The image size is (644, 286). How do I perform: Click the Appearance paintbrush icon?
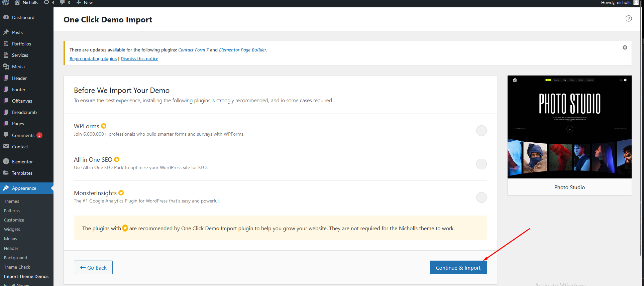(6, 188)
